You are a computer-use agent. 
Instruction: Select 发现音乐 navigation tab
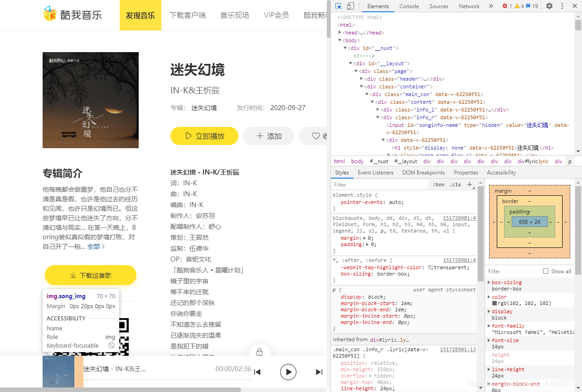pos(141,15)
